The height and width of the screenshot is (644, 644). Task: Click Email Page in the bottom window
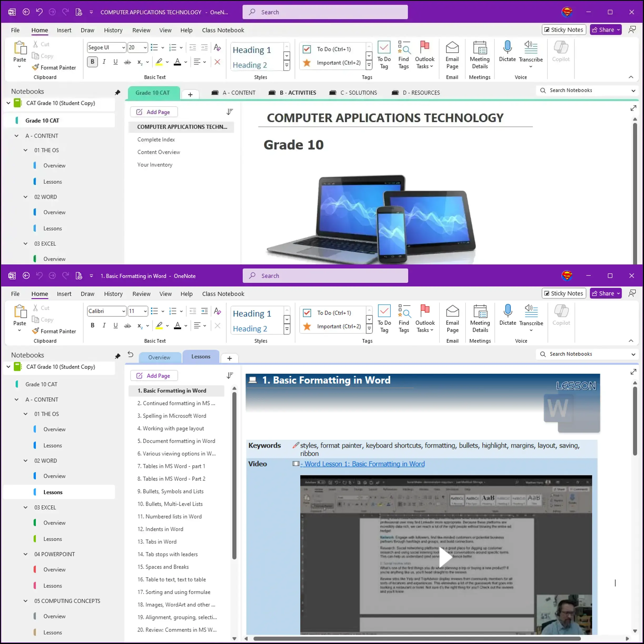click(x=452, y=318)
